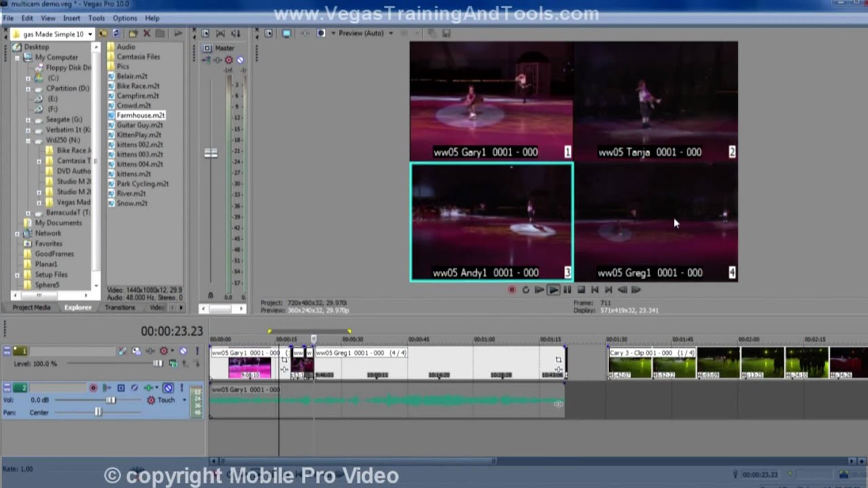The width and height of the screenshot is (868, 488).
Task: Mute video track 1
Action: click(x=183, y=350)
